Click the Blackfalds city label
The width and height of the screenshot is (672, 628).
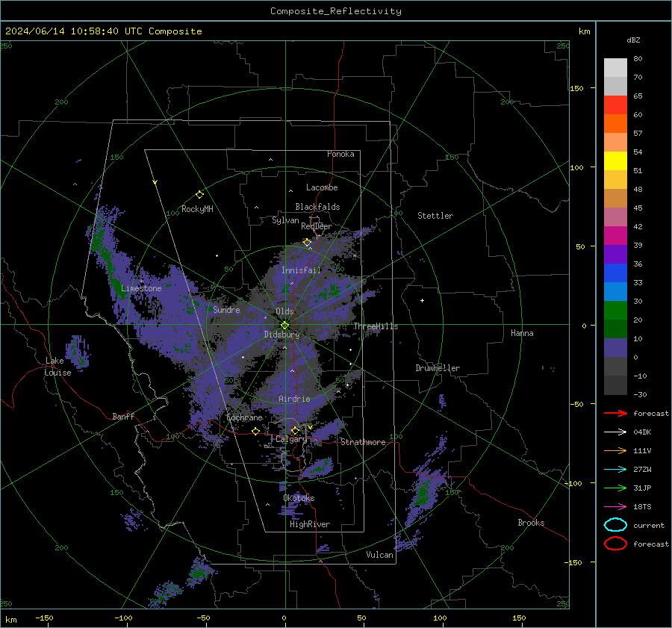coord(317,207)
